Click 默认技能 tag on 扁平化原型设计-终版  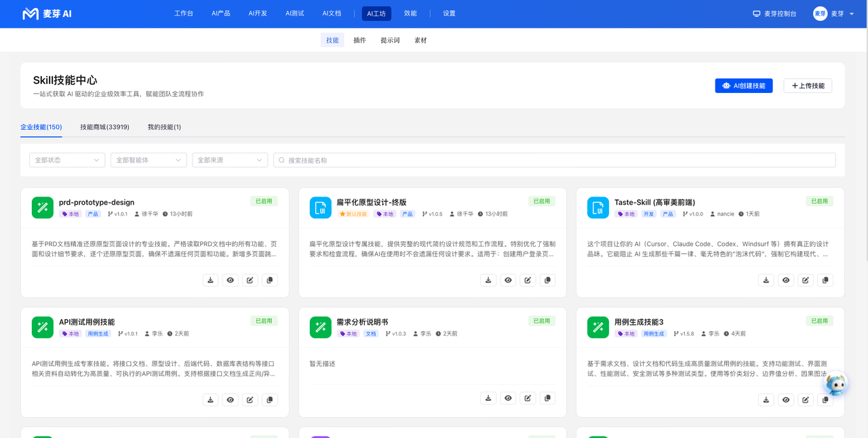[x=353, y=214]
